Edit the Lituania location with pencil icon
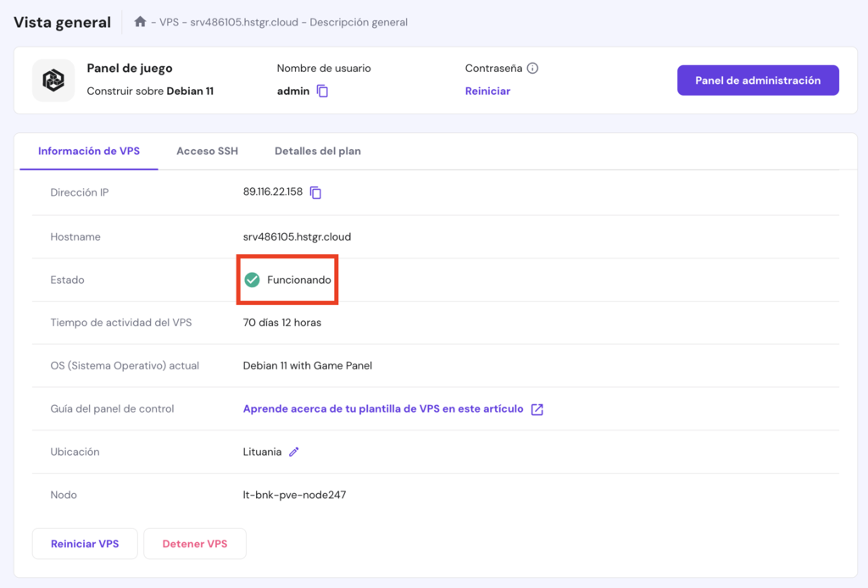Screen dimensions: 868x588 294,452
